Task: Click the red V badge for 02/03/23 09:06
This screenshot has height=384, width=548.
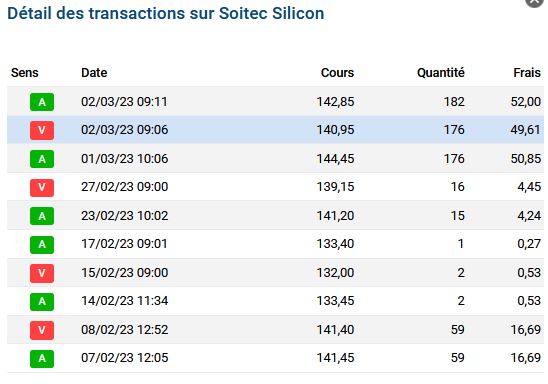Action: pos(42,130)
